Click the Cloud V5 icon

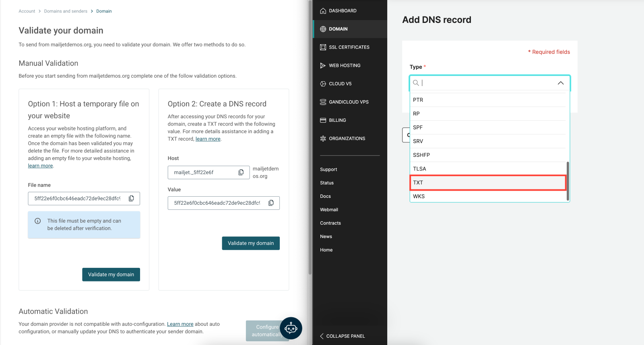coord(323,84)
